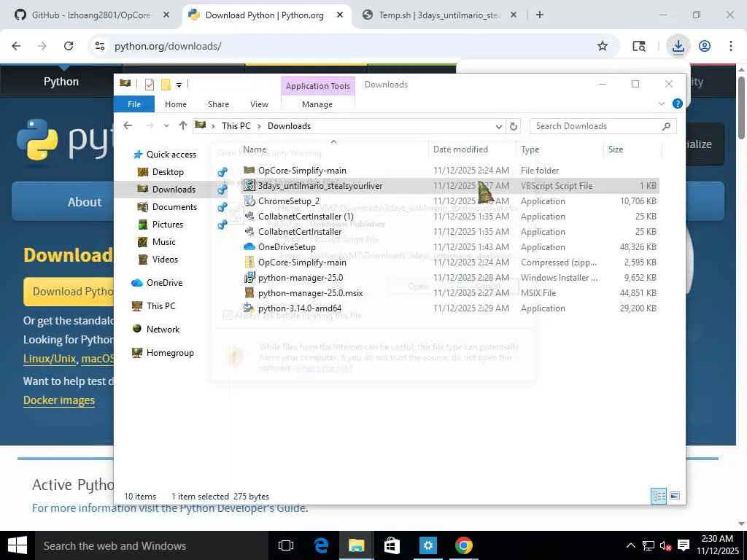Open the View ribbon tab
The image size is (747, 560).
pos(259,104)
